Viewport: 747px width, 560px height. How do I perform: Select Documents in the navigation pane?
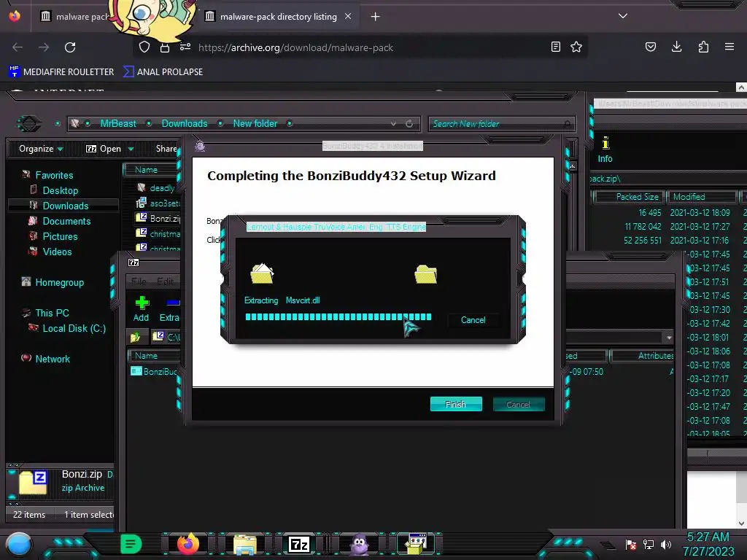(x=66, y=221)
